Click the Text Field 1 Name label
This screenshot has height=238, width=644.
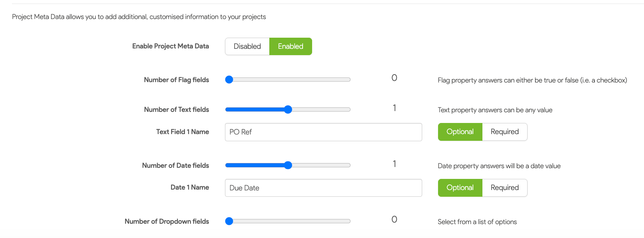[x=183, y=132]
